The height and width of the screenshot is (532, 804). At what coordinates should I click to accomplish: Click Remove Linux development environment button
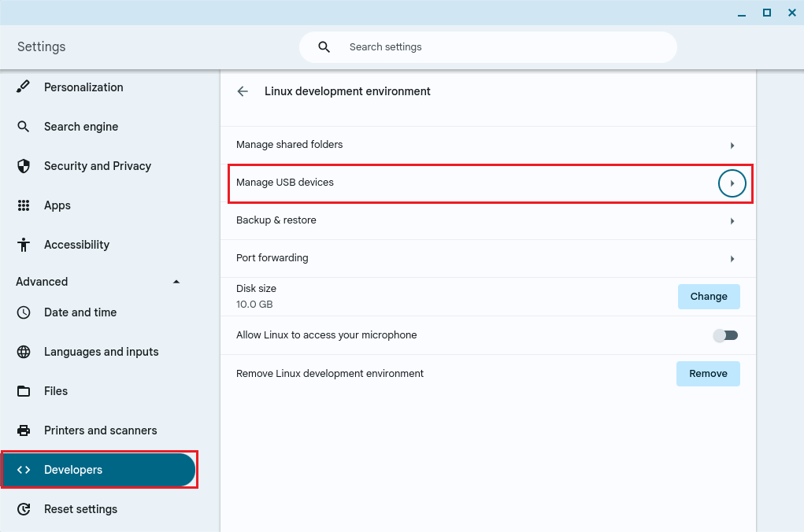click(x=708, y=374)
